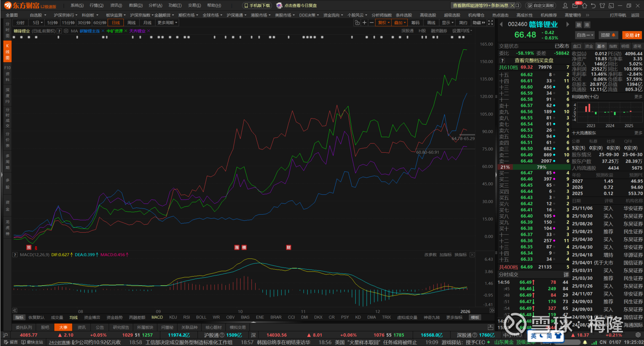Open the 分析(A) menu

tap(155, 5)
